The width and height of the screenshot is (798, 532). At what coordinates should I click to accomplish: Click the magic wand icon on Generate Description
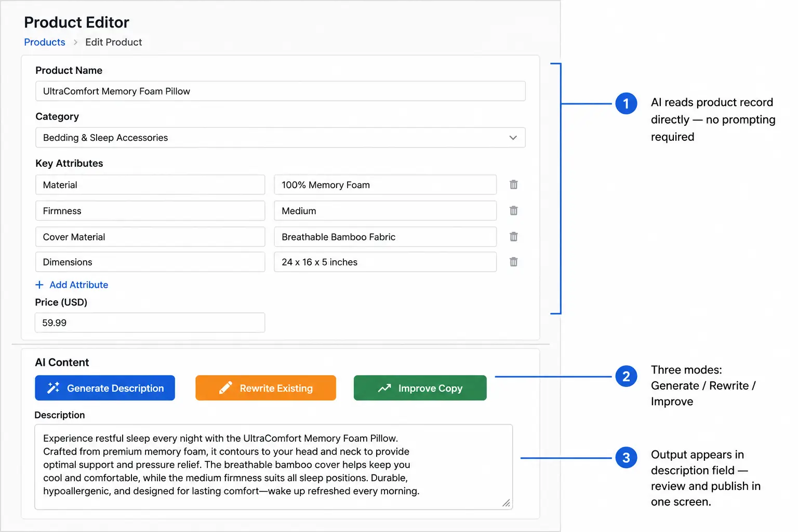point(53,388)
